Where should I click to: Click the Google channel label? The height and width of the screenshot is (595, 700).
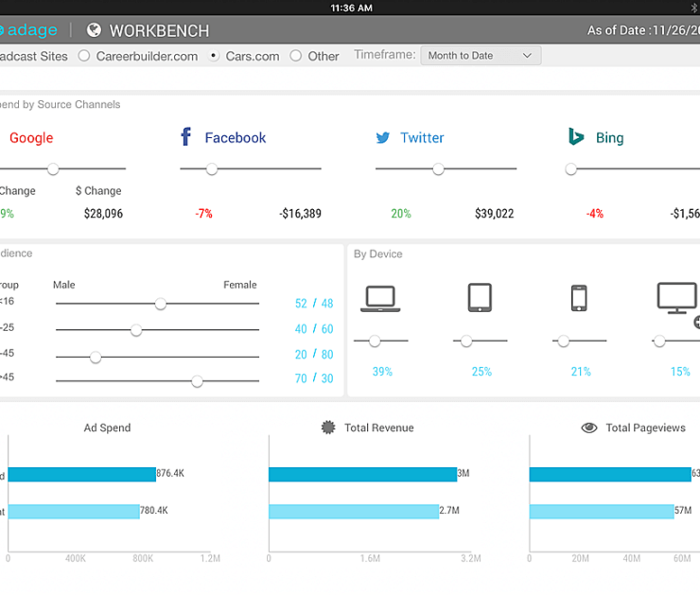(x=31, y=138)
